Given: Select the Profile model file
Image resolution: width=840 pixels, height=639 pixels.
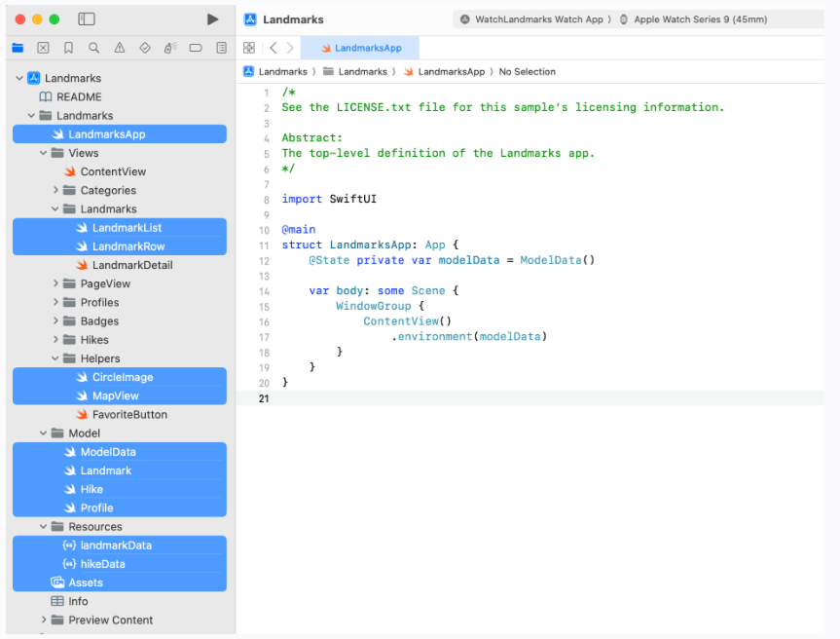Looking at the screenshot, I should click(120, 507).
